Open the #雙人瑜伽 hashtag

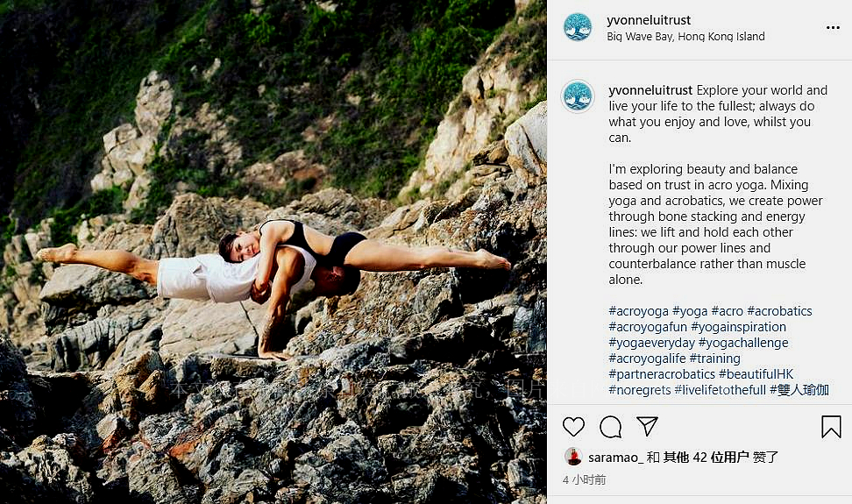pyautogui.click(x=799, y=390)
